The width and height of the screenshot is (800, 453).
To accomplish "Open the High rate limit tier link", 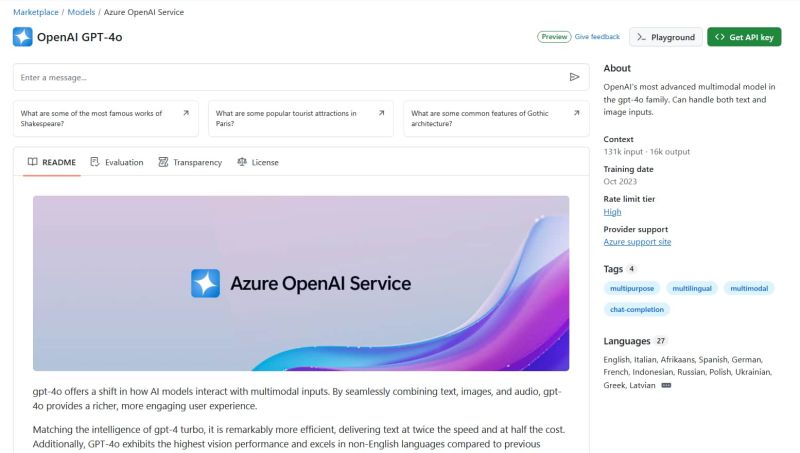I will [x=612, y=212].
